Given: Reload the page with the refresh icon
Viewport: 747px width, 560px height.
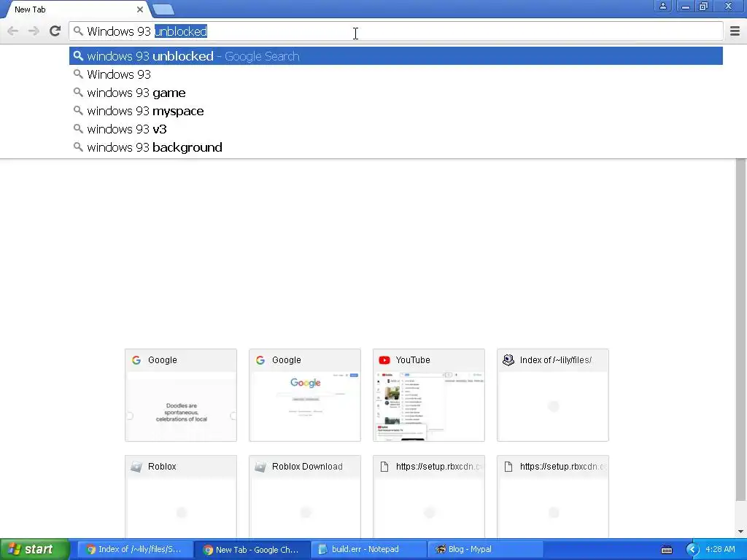Looking at the screenshot, I should click(x=55, y=31).
